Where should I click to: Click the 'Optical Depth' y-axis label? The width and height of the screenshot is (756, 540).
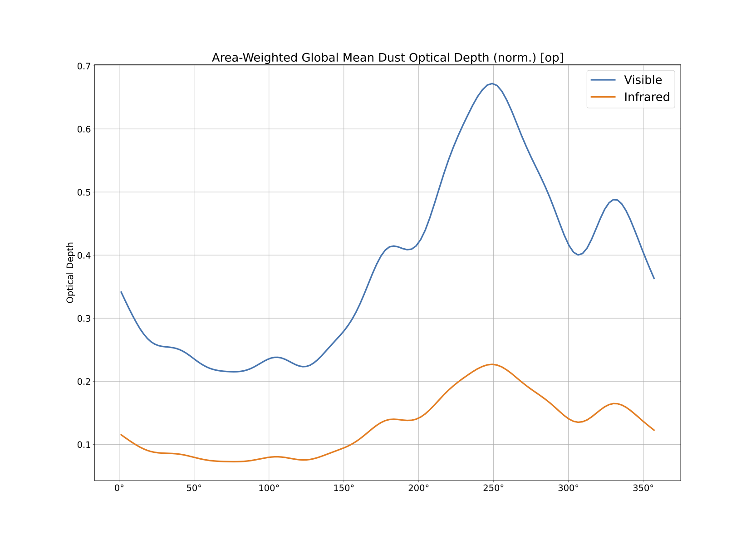coord(70,273)
